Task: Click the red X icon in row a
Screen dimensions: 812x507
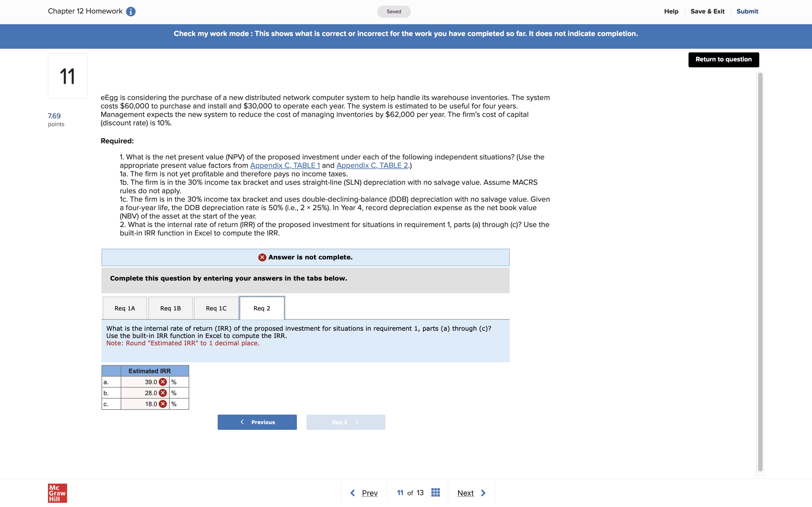Action: pyautogui.click(x=163, y=382)
